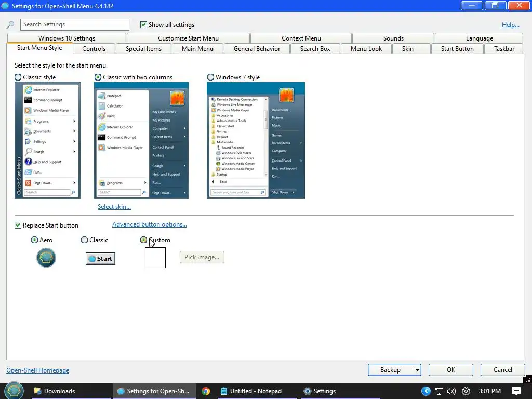Switch to the Taskbar tab

(x=504, y=49)
